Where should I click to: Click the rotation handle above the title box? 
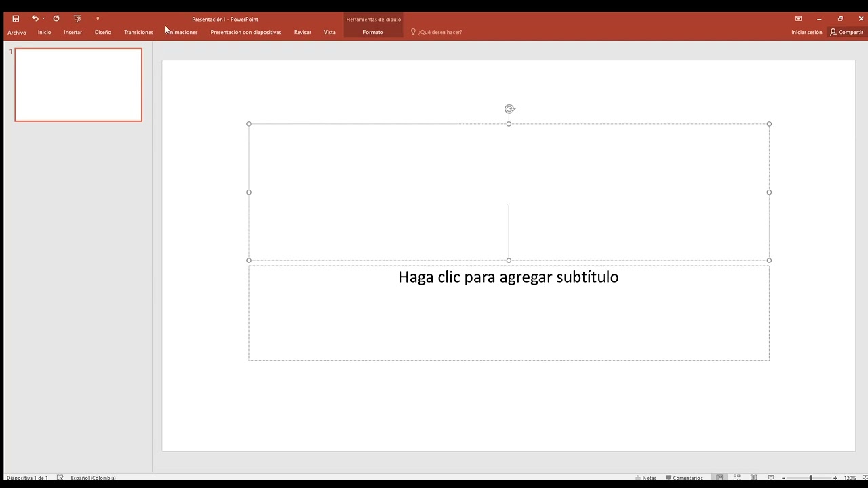(510, 109)
